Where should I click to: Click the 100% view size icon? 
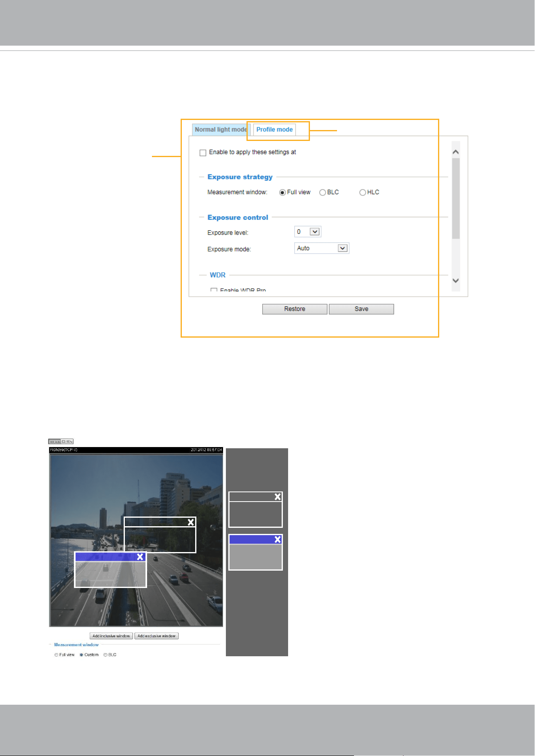[x=67, y=441]
